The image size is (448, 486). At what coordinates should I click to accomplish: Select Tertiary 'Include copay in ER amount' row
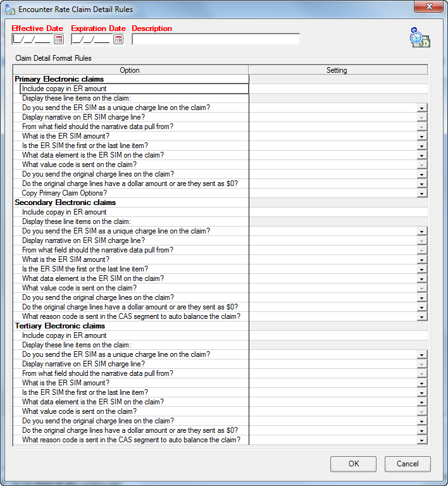[x=134, y=335]
